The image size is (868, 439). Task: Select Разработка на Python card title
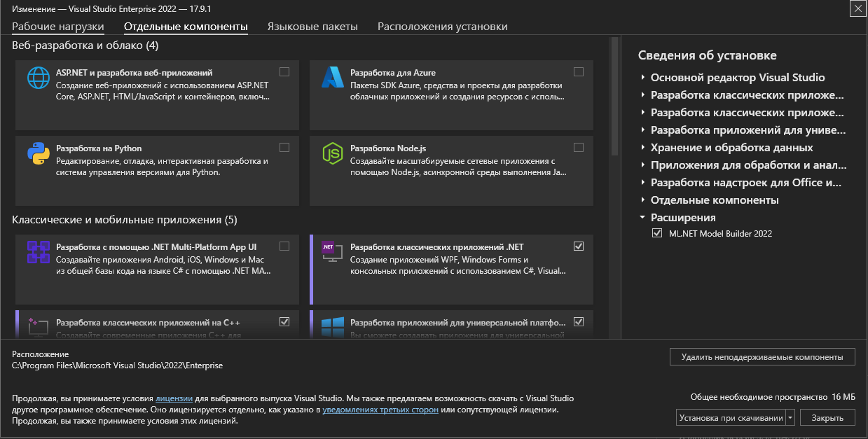pos(99,148)
